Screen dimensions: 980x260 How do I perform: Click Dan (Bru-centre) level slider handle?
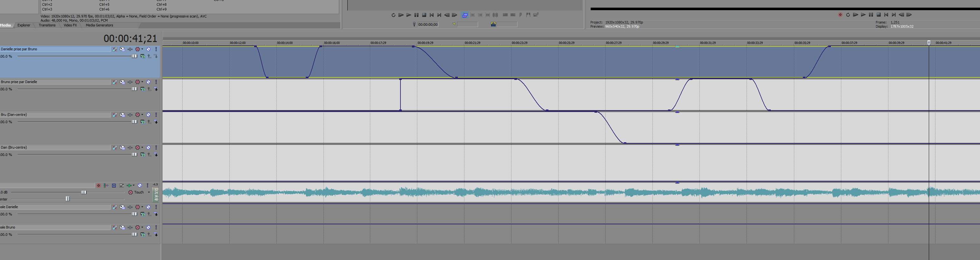coord(134,155)
